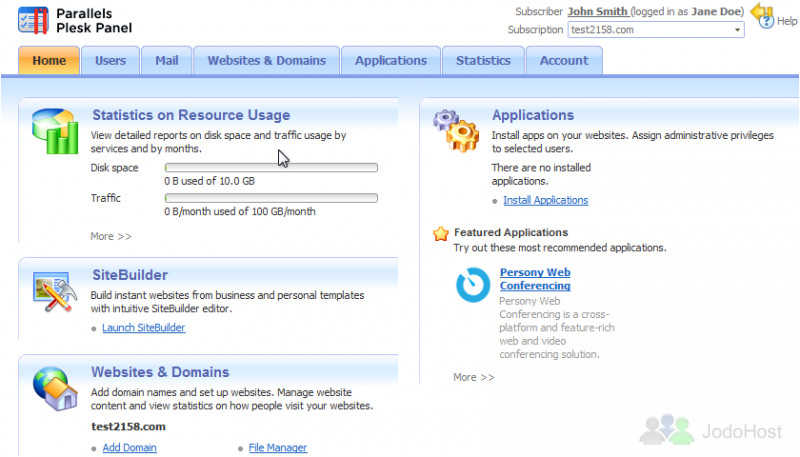
Task: Click the text '0 B/month used of 100 GB/month'
Action: tap(240, 211)
